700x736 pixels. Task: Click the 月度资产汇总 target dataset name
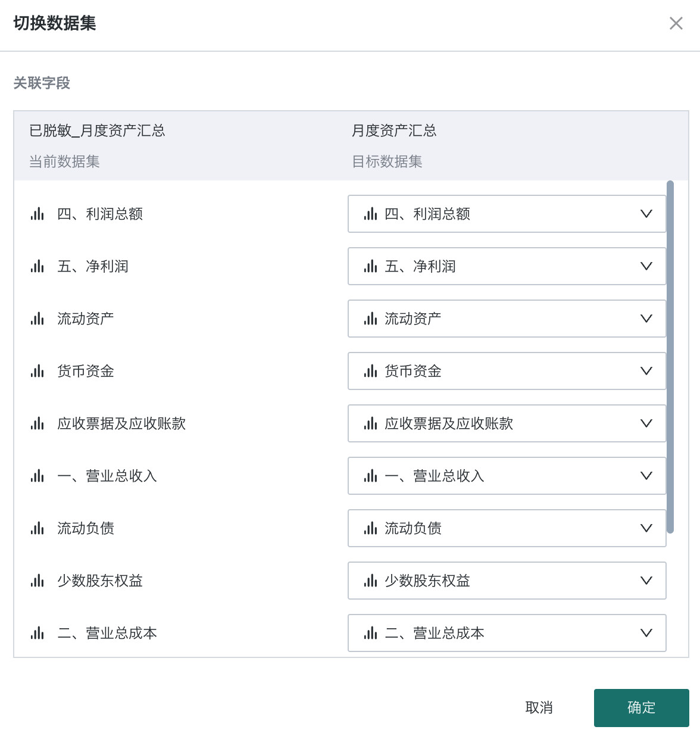pyautogui.click(x=394, y=130)
